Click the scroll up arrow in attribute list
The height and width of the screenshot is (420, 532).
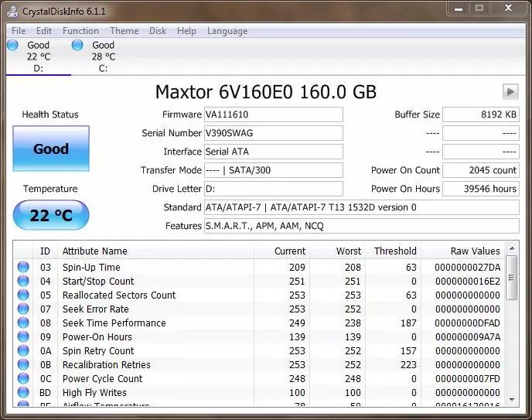click(512, 249)
